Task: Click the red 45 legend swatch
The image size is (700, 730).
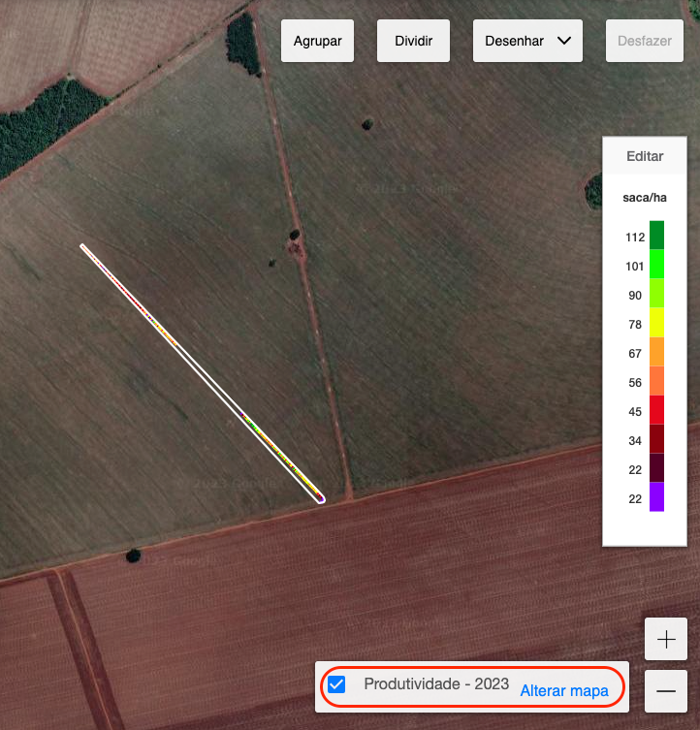Action: [656, 410]
